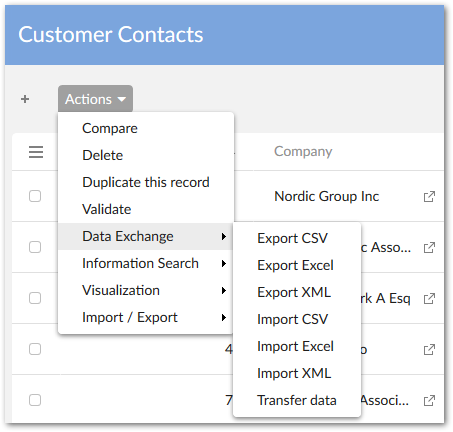
Task: Choose Delete from the Actions menu
Action: point(146,155)
